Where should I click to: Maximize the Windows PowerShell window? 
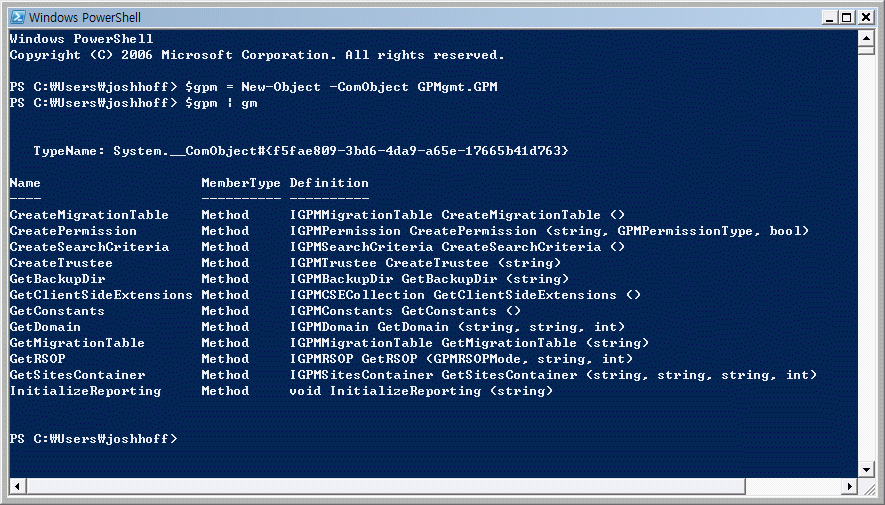click(847, 17)
